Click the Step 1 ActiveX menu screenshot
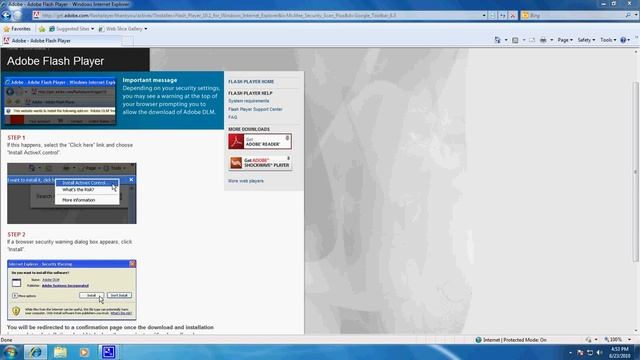Image resolution: width=640 pixels, height=360 pixels. pyautogui.click(x=71, y=193)
